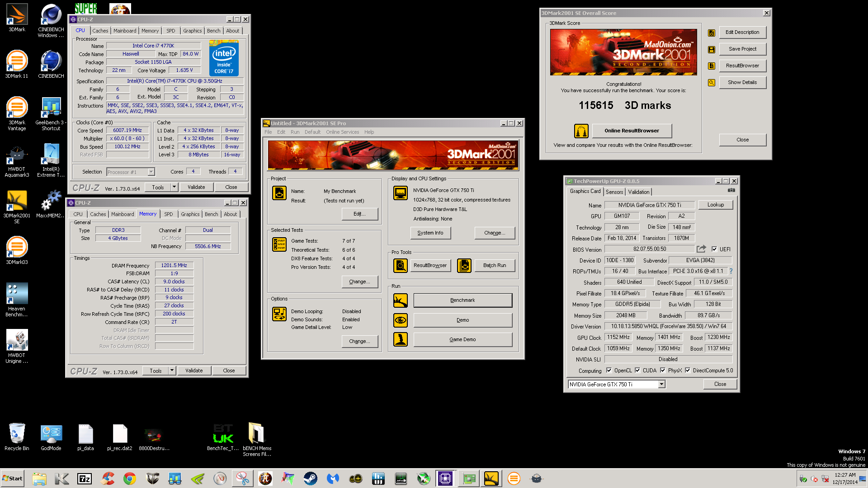Select the Graphics tab in lower CPU-Z window
Viewport: 868px width, 488px height.
(x=190, y=215)
